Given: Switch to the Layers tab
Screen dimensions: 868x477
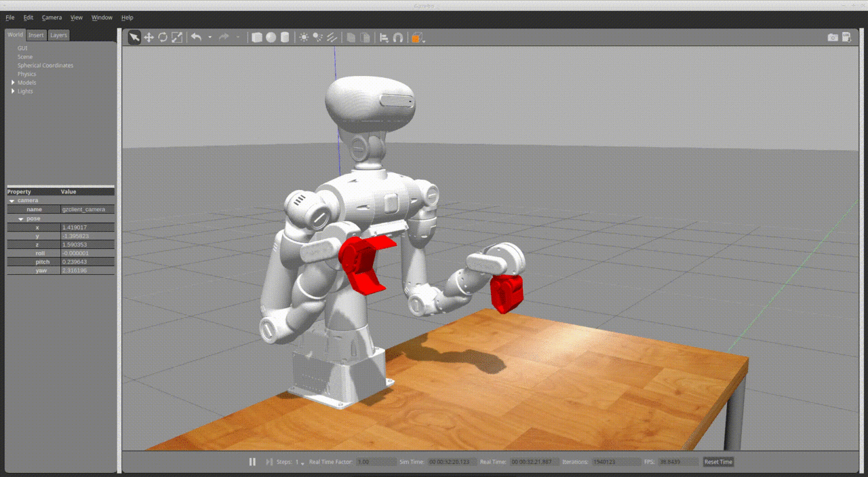Looking at the screenshot, I should coord(59,35).
